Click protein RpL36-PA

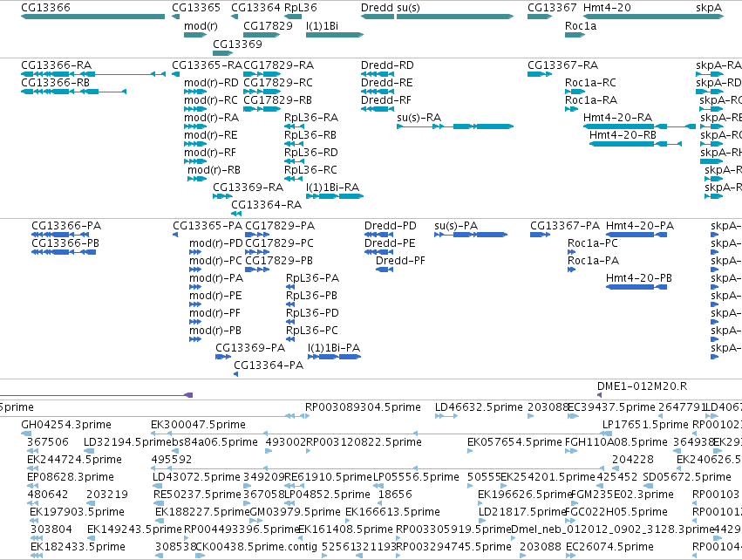click(290, 287)
